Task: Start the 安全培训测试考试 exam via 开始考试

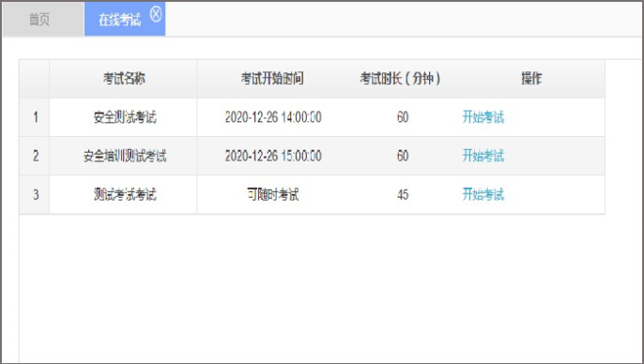Action: click(x=483, y=156)
